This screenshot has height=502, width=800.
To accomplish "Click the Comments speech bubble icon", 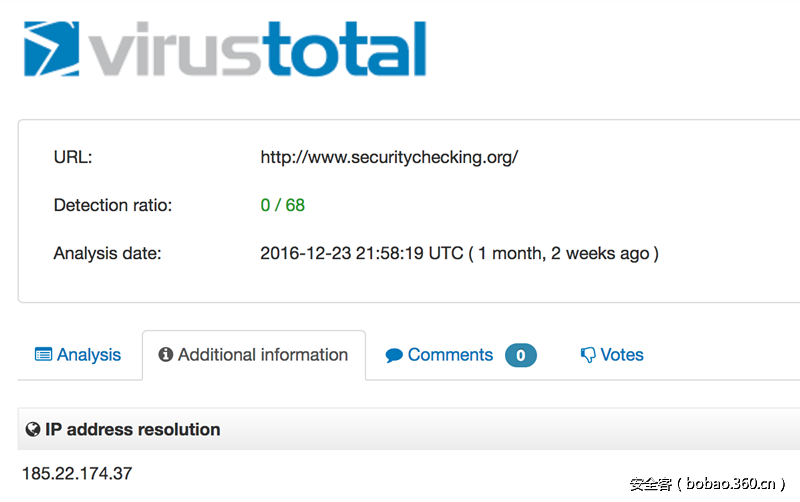I will click(394, 355).
